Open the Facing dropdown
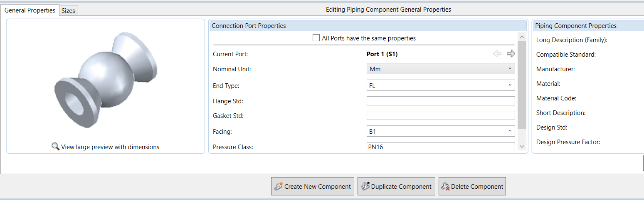 pos(440,131)
